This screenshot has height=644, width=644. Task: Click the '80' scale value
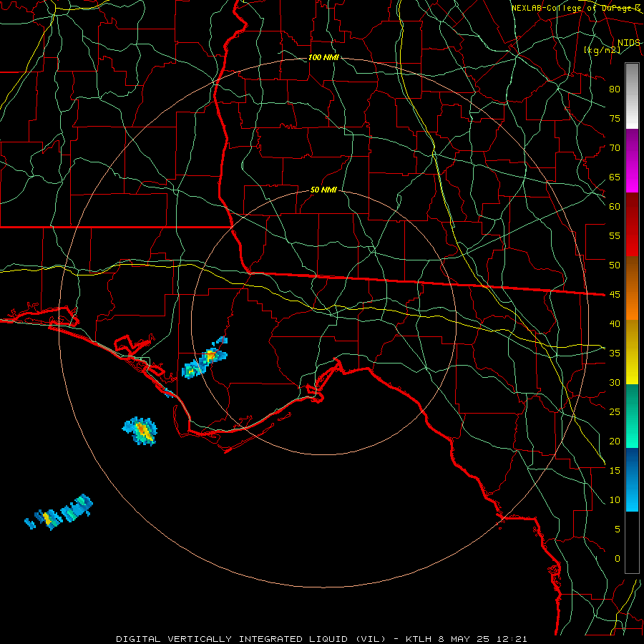pyautogui.click(x=615, y=89)
